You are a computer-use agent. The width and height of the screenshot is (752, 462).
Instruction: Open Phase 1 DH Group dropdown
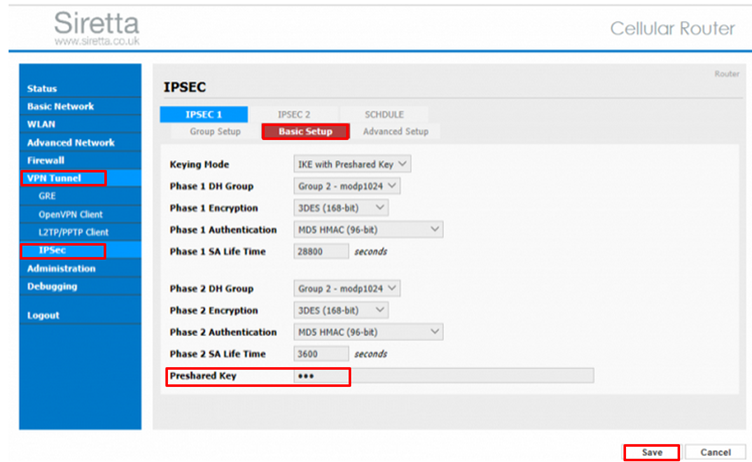point(347,186)
